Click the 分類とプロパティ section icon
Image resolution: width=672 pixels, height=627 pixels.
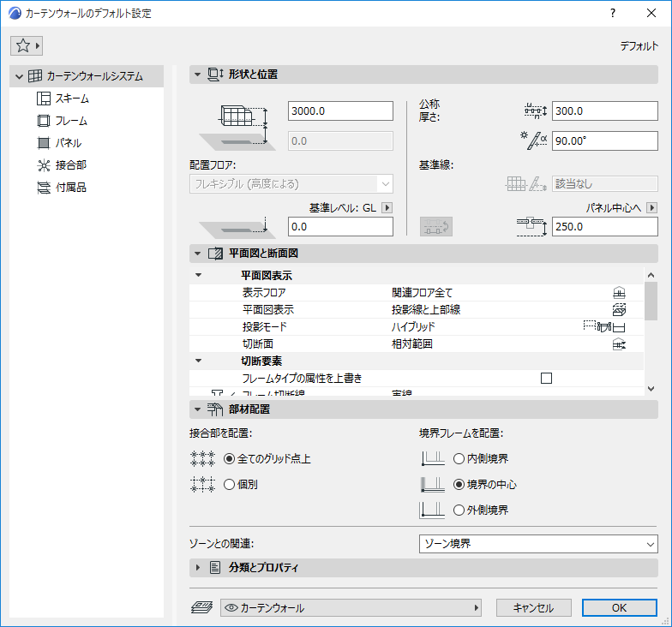tap(215, 568)
